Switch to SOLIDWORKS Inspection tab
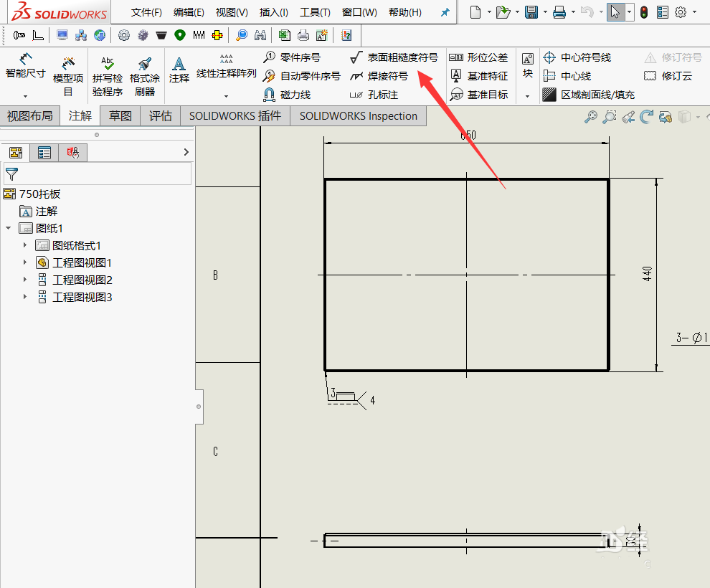 point(358,116)
